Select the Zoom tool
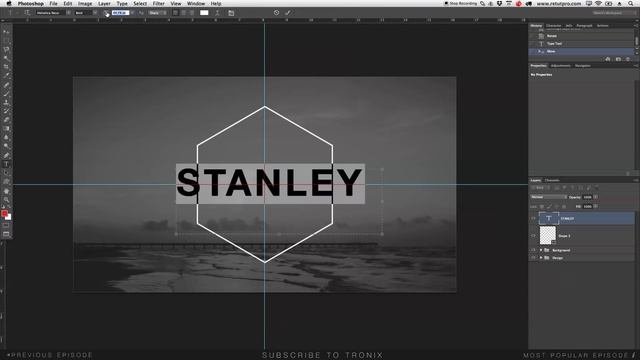This screenshot has width=640, height=360. (6, 200)
